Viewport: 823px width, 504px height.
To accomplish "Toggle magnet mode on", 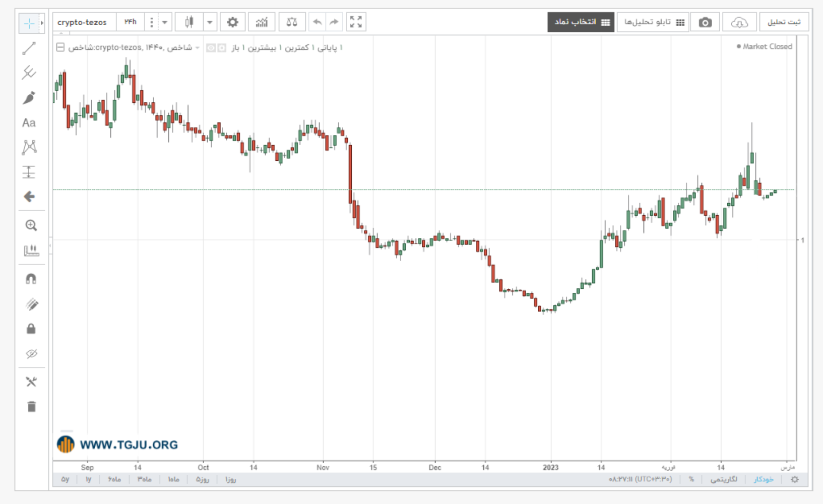I will 31,279.
